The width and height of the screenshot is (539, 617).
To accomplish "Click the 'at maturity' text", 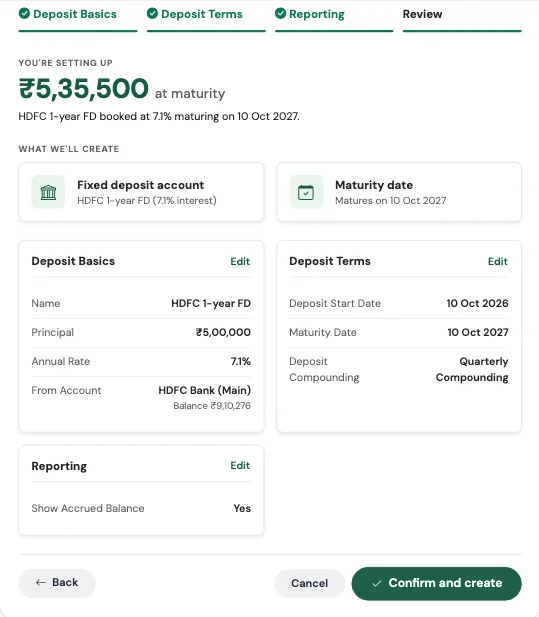I will (190, 94).
